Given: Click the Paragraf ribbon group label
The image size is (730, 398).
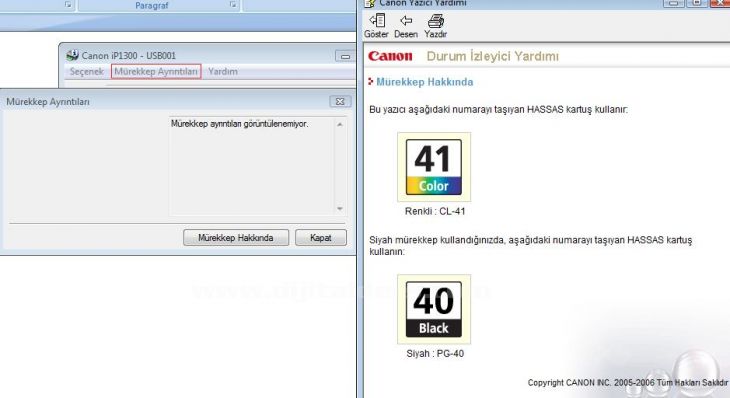Looking at the screenshot, I should (x=152, y=6).
